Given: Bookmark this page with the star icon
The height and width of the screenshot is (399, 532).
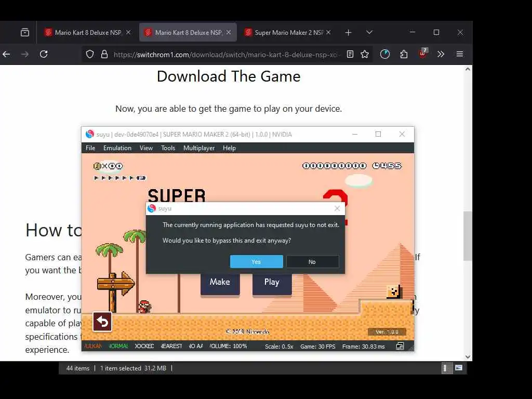Looking at the screenshot, I should click(x=365, y=54).
